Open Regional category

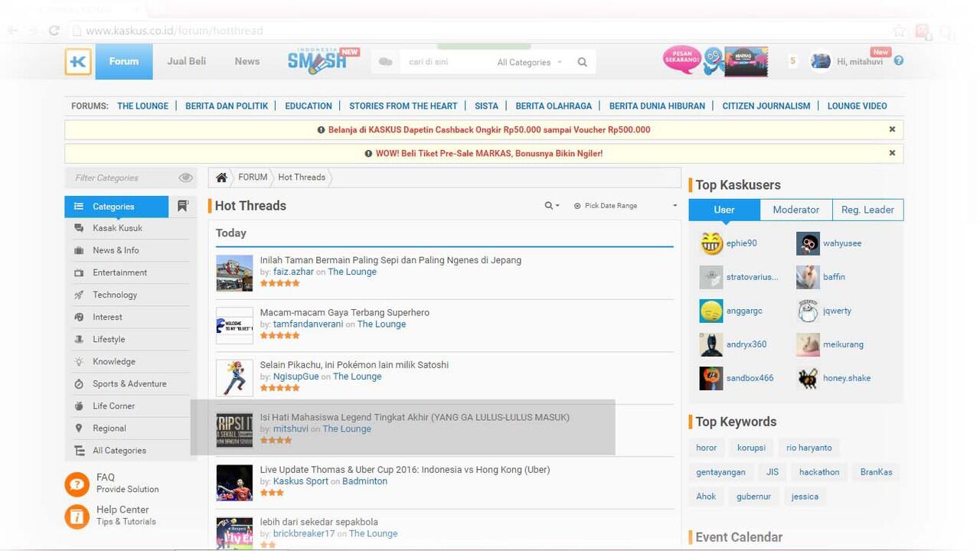[x=109, y=428]
